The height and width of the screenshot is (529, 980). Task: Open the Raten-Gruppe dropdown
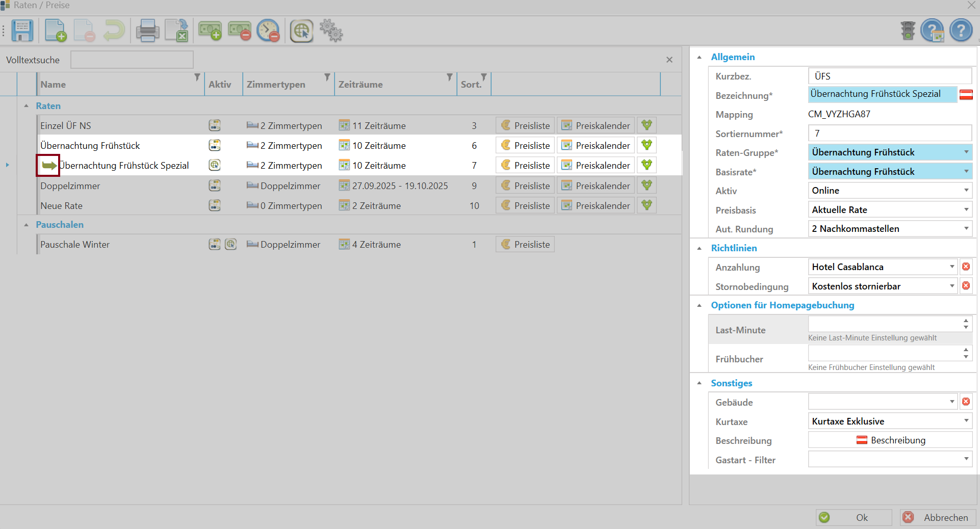[966, 152]
